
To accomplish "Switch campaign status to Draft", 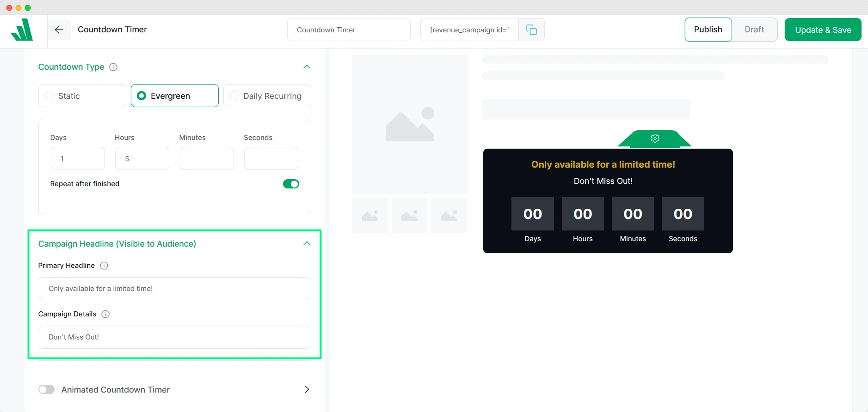I will [754, 30].
